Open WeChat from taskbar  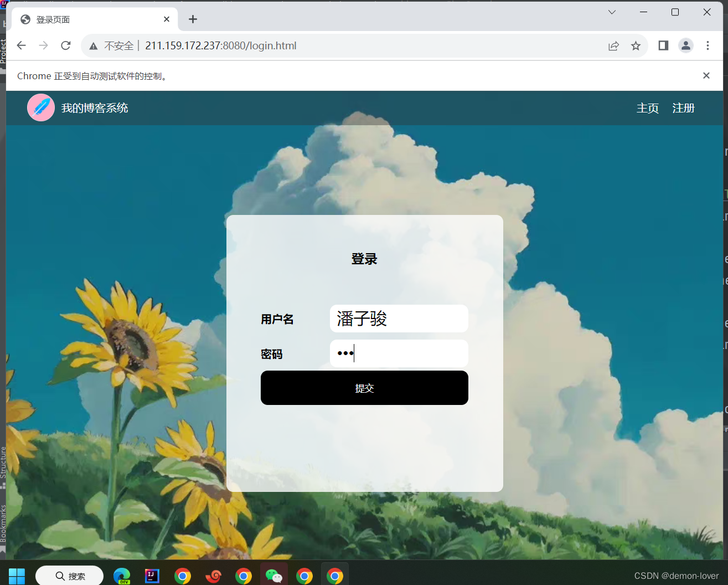(274, 576)
